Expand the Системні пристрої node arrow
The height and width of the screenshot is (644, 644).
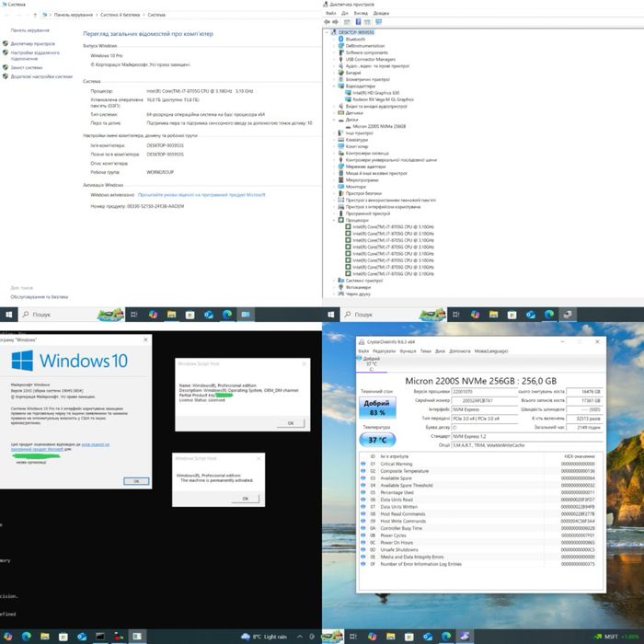pos(334,281)
